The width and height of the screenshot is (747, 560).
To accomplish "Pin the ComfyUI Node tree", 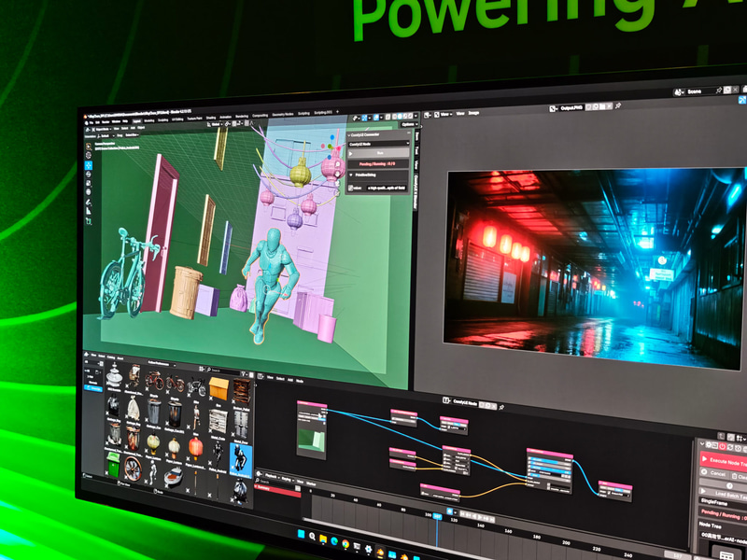I will click(x=501, y=407).
